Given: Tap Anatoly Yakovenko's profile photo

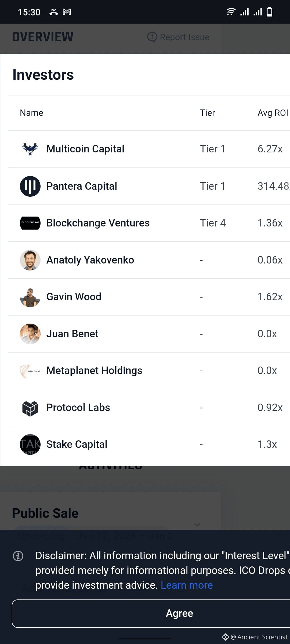Looking at the screenshot, I should pos(30,260).
